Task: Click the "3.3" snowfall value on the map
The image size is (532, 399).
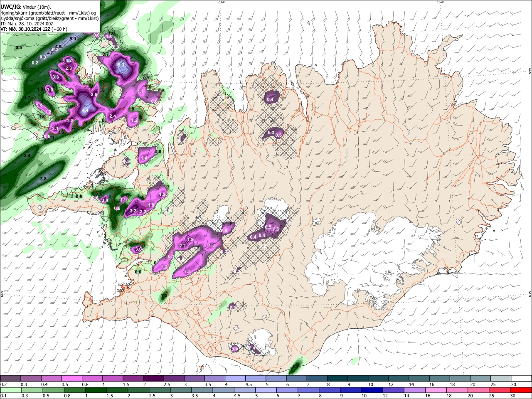Action: pos(56,77)
